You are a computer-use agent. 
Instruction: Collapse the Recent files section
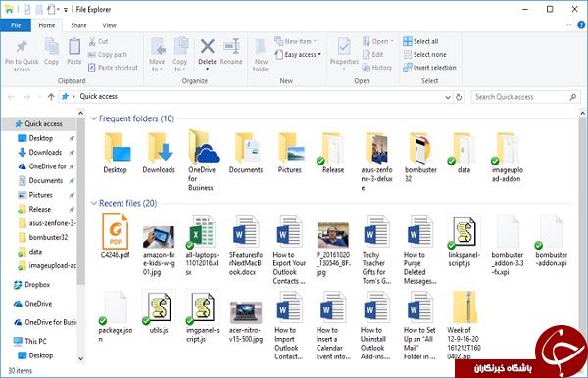(94, 203)
